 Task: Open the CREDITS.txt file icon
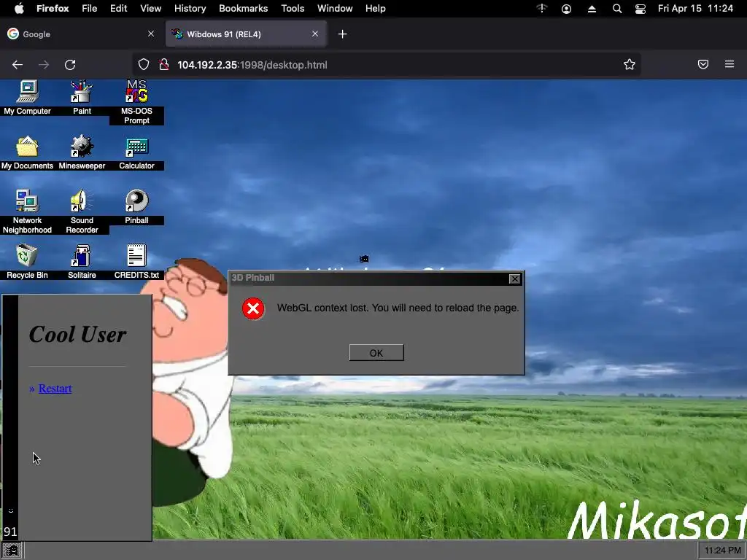[136, 262]
